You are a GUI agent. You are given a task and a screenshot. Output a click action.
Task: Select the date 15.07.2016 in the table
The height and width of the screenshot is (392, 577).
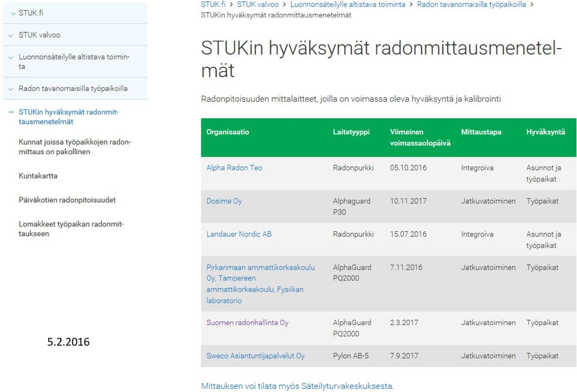tap(409, 234)
